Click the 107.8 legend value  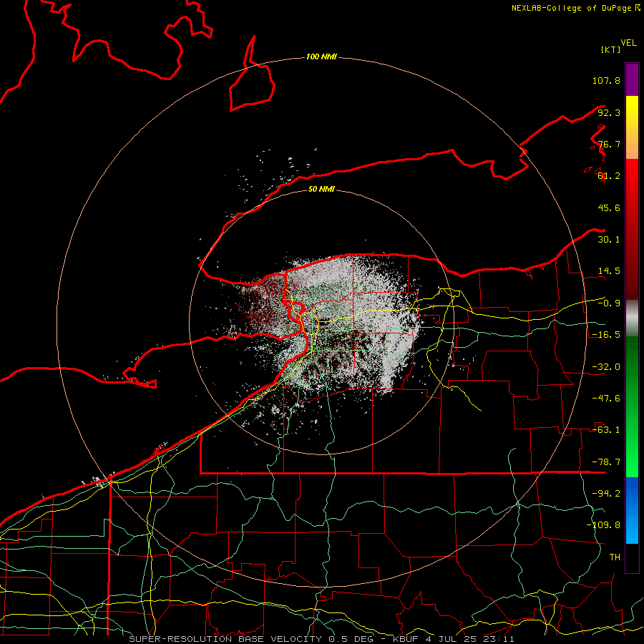click(606, 80)
